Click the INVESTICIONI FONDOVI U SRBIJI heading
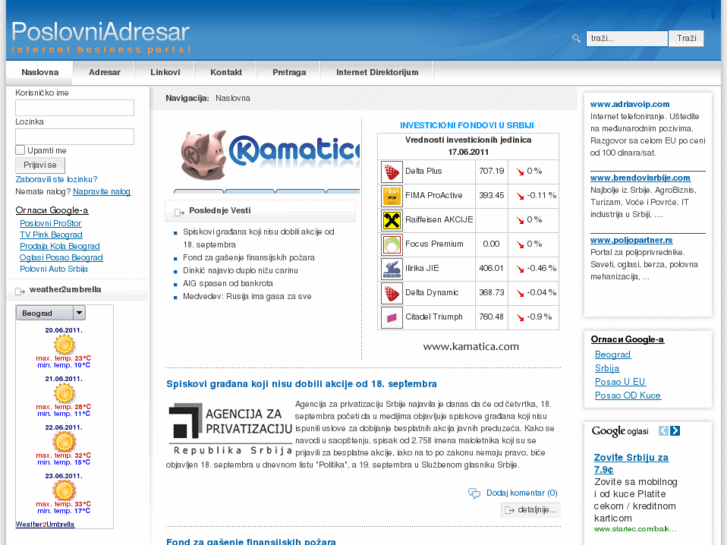Screen dimensions: 727x545 [x=467, y=125]
